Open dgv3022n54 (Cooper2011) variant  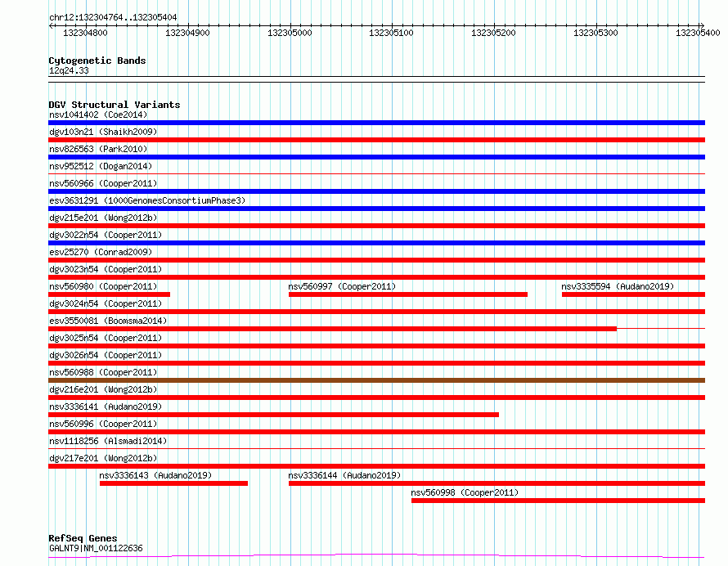pos(106,235)
